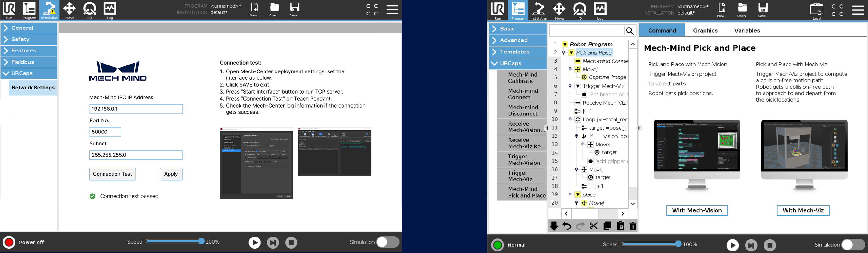868x253 pixels.
Task: Toggle Simulation switch in the right window
Action: point(853,244)
